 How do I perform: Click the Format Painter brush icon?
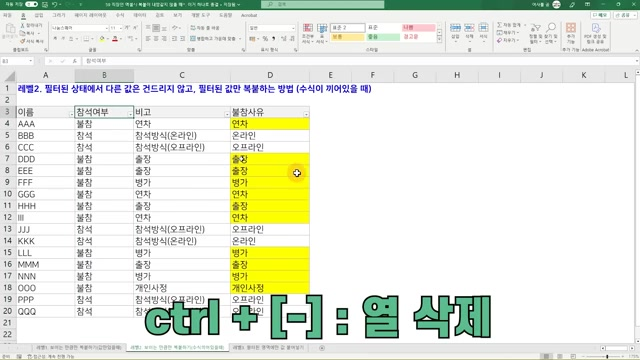coord(22,41)
